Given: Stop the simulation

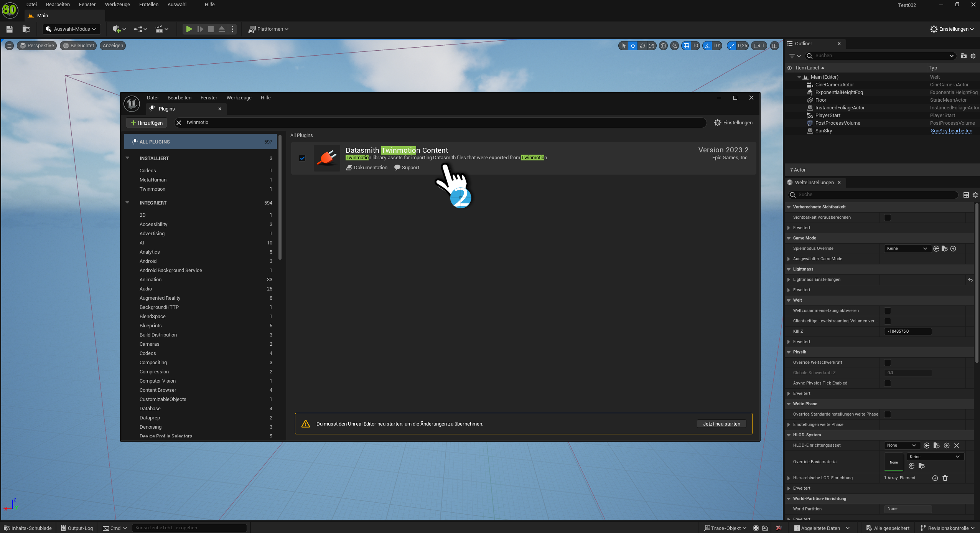Looking at the screenshot, I should 211,29.
